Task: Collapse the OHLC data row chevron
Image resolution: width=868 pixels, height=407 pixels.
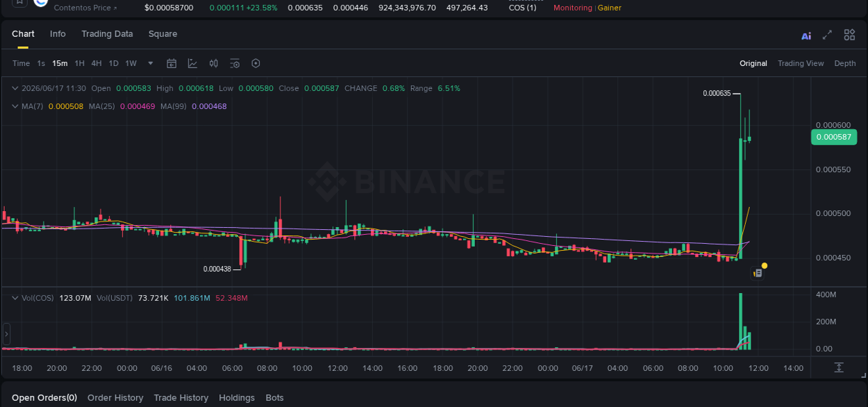Action: pyautogui.click(x=15, y=88)
